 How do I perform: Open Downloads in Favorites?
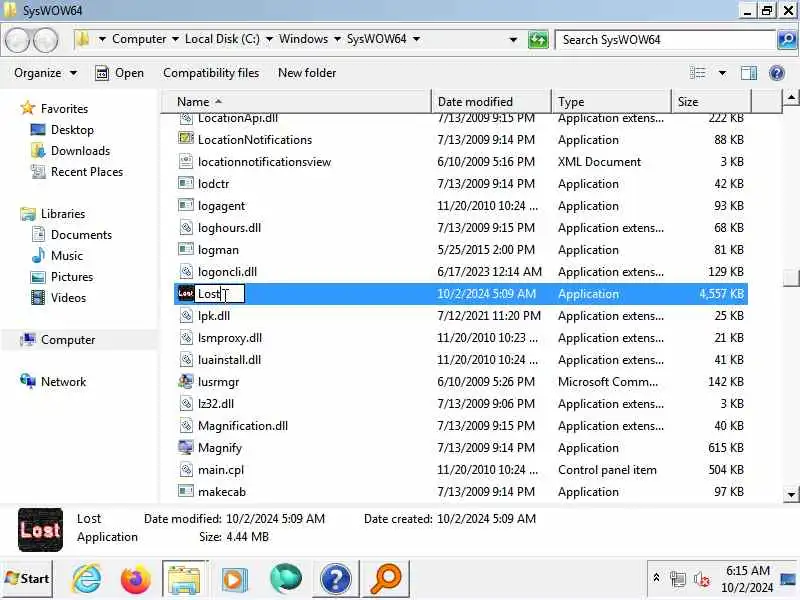click(x=80, y=151)
